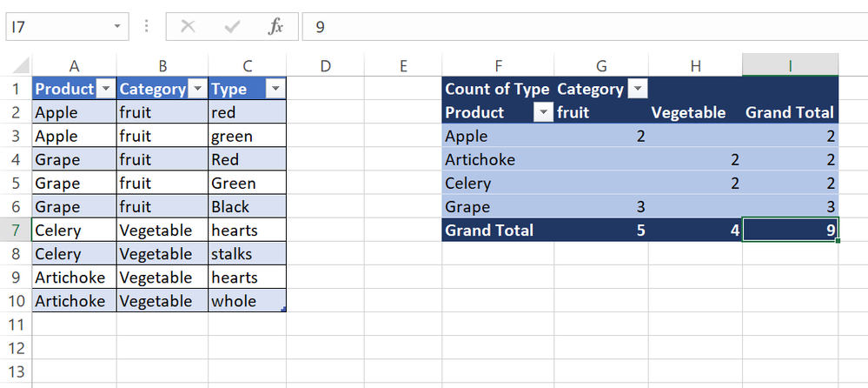Click the Name Box showing I7
The image size is (868, 388).
point(56,26)
